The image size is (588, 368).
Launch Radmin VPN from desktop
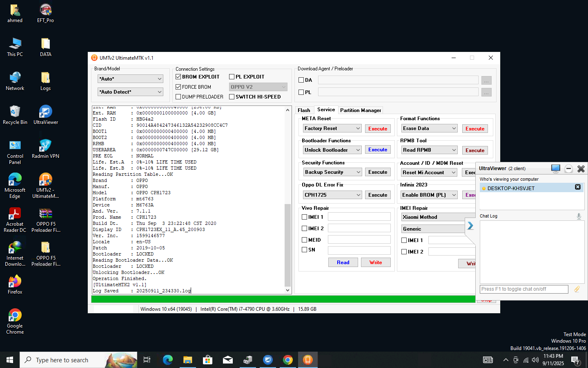pyautogui.click(x=45, y=148)
